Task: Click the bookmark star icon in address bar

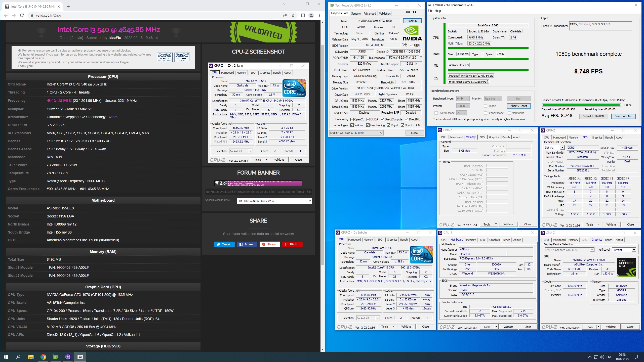Action: click(x=293, y=15)
